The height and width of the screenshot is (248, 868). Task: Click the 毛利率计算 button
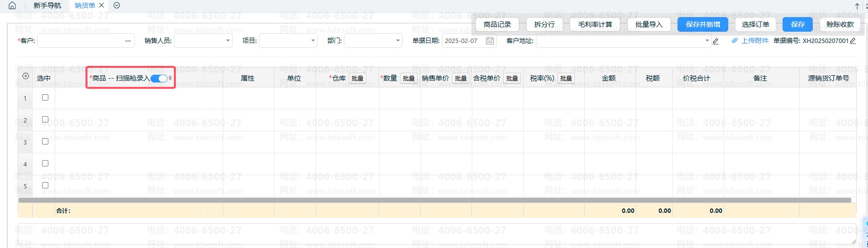[x=594, y=24]
